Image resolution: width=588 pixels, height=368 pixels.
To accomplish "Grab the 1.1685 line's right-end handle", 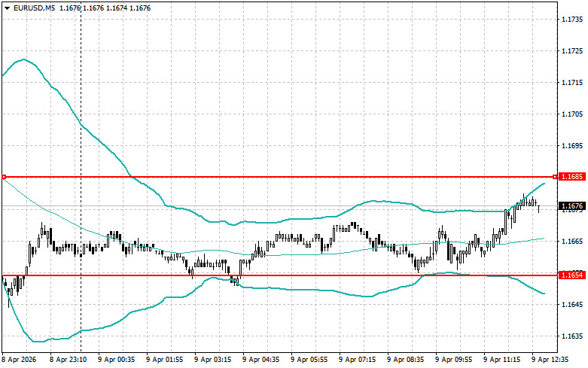I will (x=556, y=177).
